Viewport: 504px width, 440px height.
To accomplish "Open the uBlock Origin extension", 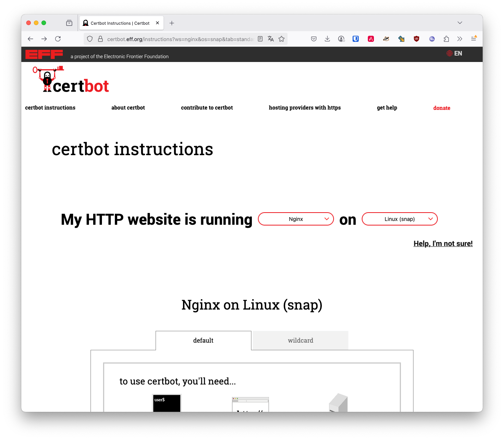I will (x=417, y=39).
